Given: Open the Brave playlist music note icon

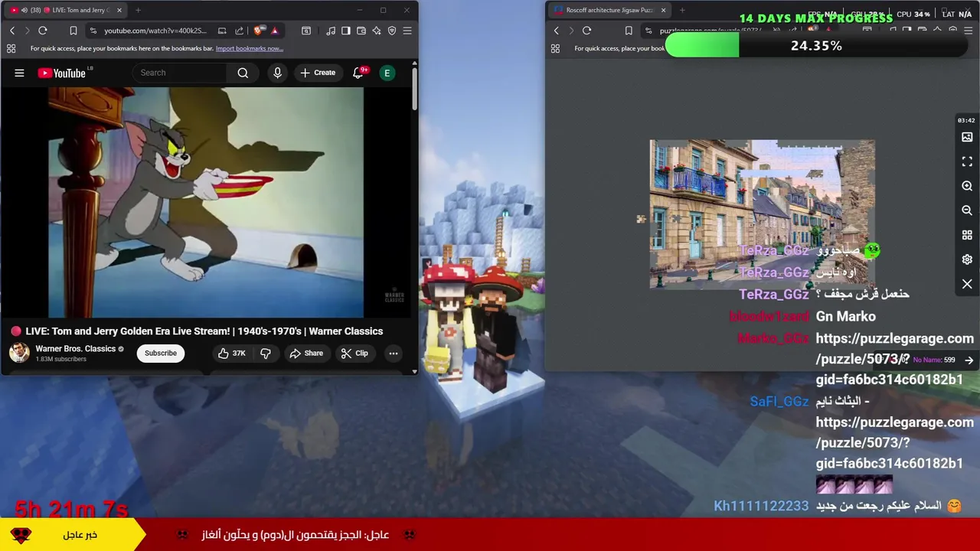Looking at the screenshot, I should click(330, 31).
